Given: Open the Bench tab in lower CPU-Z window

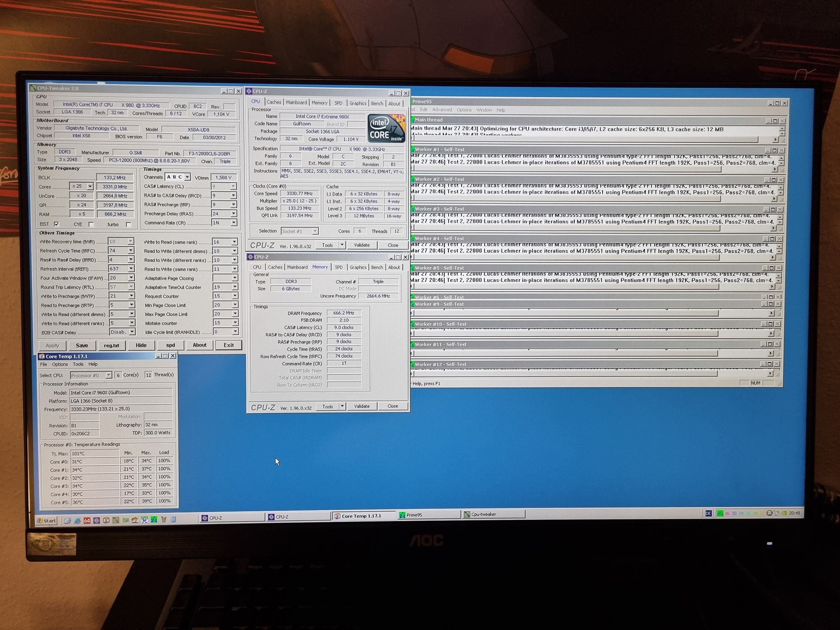Looking at the screenshot, I should click(x=377, y=267).
